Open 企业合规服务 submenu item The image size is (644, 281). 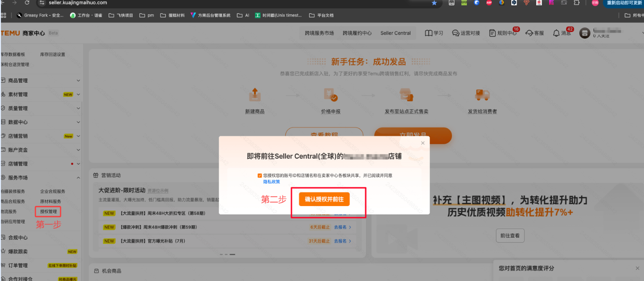[x=53, y=191]
